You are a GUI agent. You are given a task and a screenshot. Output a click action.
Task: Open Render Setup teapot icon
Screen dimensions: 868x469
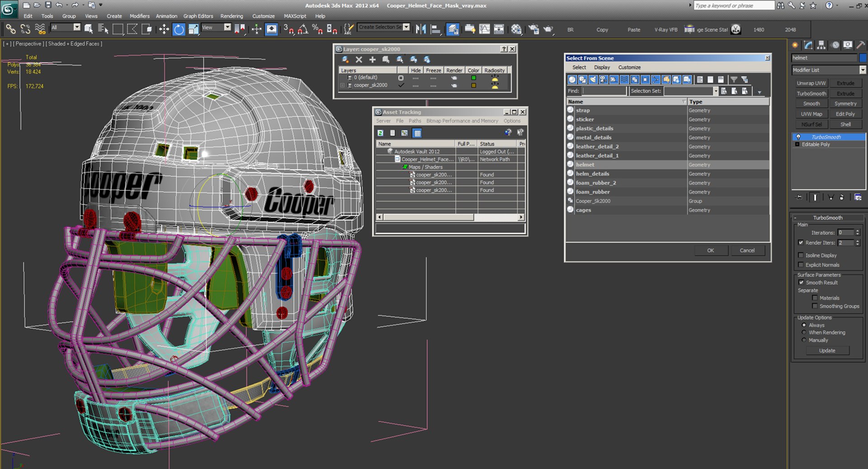coord(533,29)
